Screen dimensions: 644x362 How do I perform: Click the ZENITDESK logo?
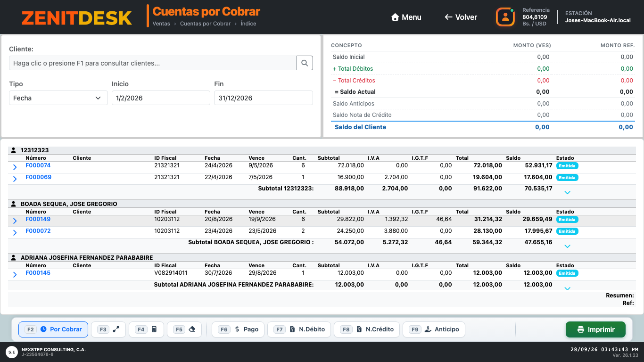(x=77, y=17)
